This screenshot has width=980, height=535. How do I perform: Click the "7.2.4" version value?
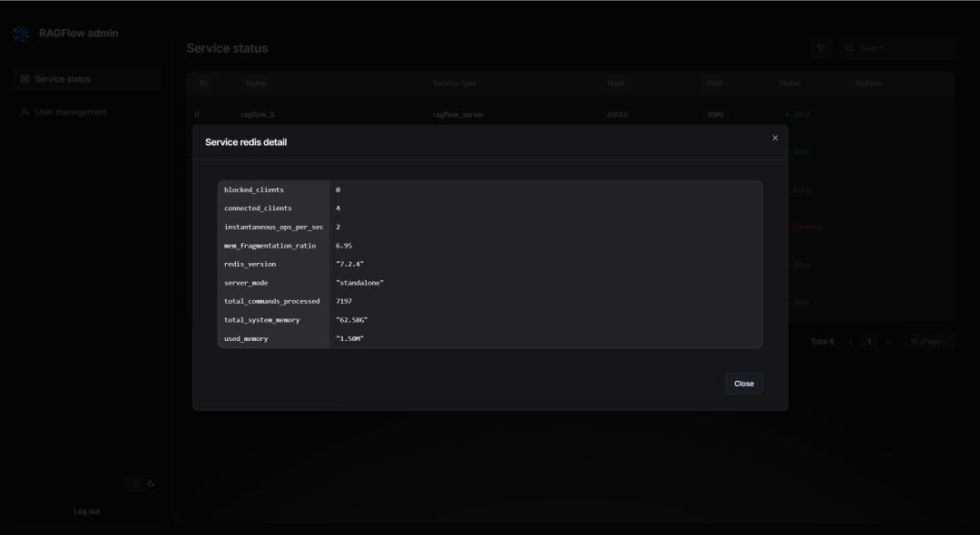[x=349, y=264]
